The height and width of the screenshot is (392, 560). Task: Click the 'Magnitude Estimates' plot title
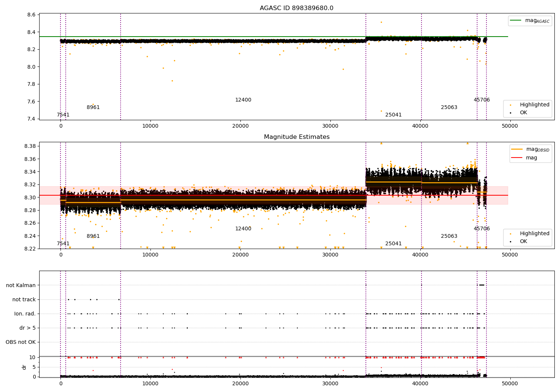pos(296,137)
